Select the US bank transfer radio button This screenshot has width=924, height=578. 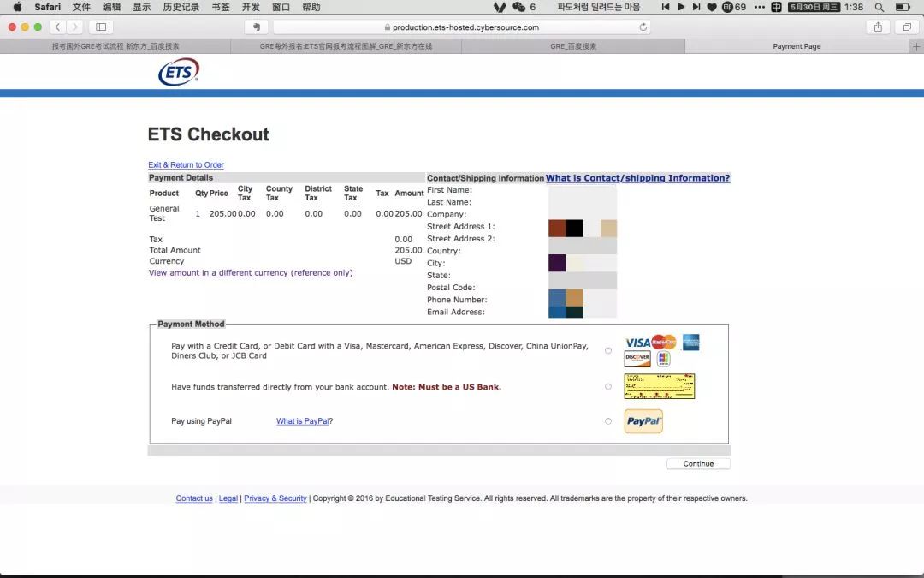pyautogui.click(x=608, y=387)
